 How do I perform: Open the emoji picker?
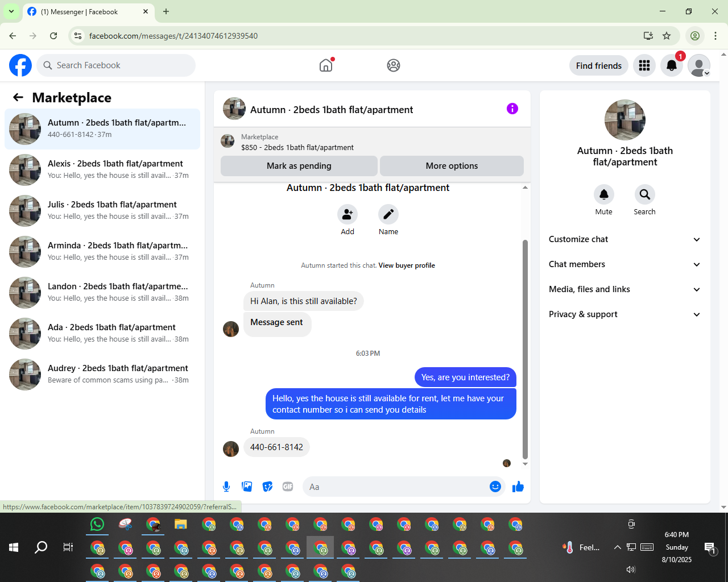(495, 487)
